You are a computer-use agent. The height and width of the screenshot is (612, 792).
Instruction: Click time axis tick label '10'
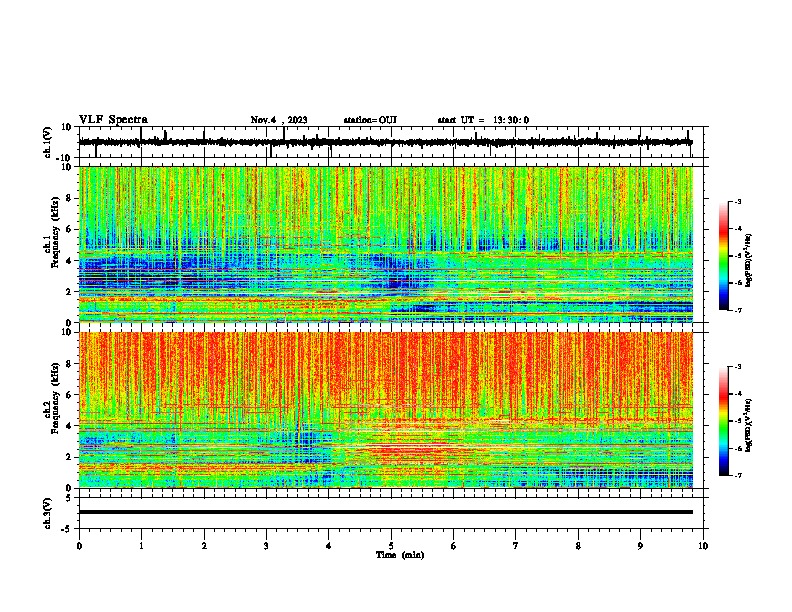[703, 546]
